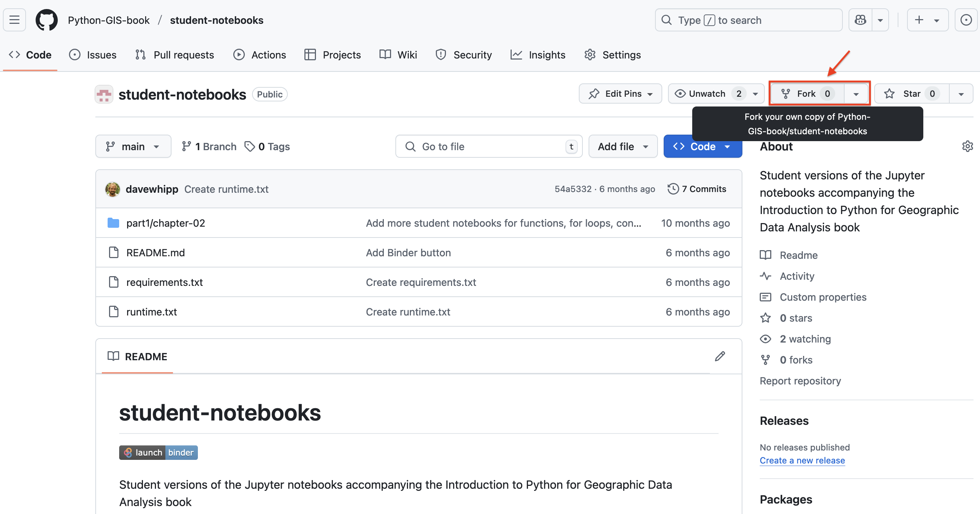The image size is (980, 514).
Task: Open the Activity link in About
Action: 787,276
